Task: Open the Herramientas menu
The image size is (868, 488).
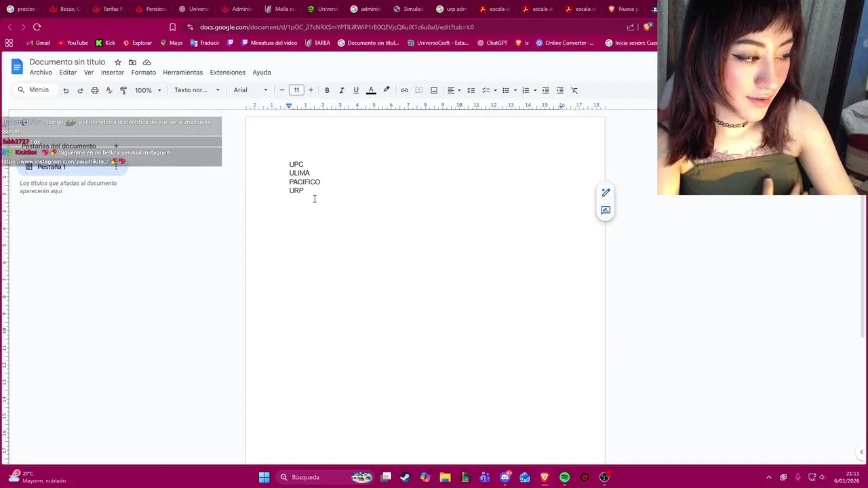Action: (183, 73)
